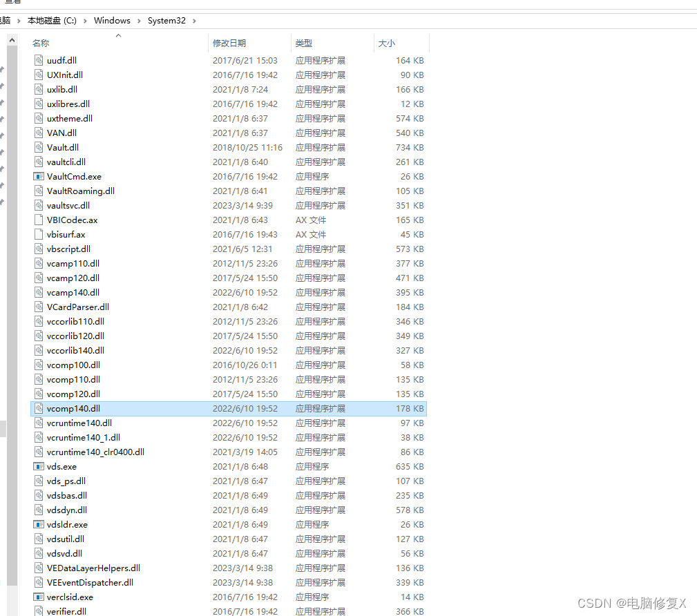This screenshot has width=697, height=616.
Task: Click the uudf.dll file icon
Action: point(39,61)
